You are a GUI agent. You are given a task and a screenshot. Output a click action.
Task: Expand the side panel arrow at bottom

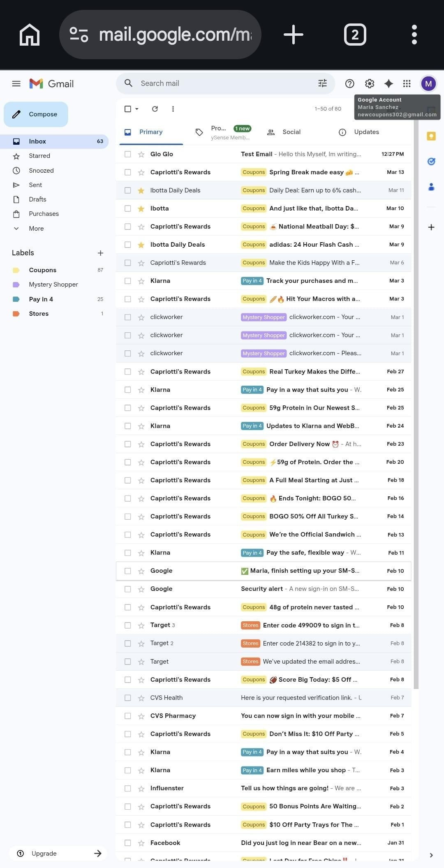tap(431, 855)
